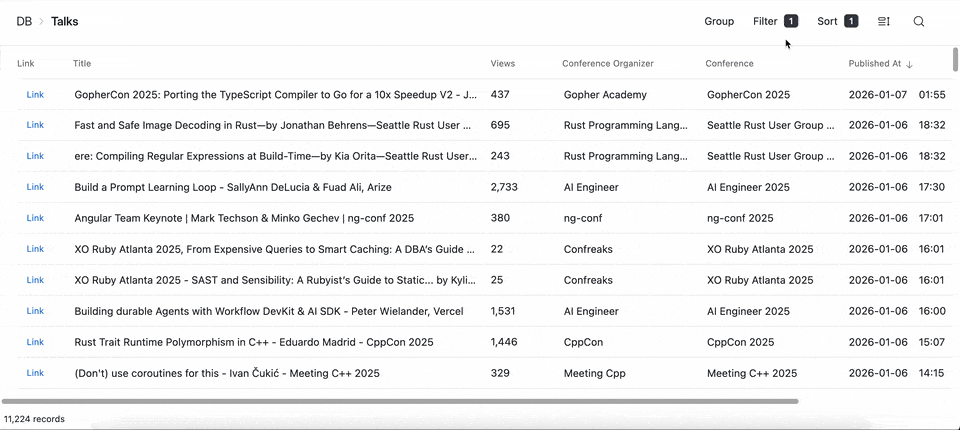This screenshot has height=430, width=960.
Task: Select the Meeting C++ 2025 conference cell
Action: [752, 373]
